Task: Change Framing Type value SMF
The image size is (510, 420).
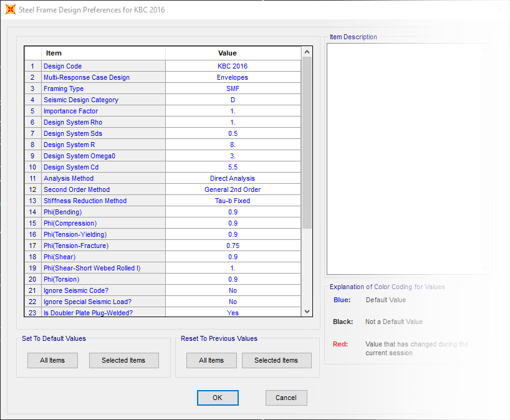Action: pyautogui.click(x=233, y=88)
